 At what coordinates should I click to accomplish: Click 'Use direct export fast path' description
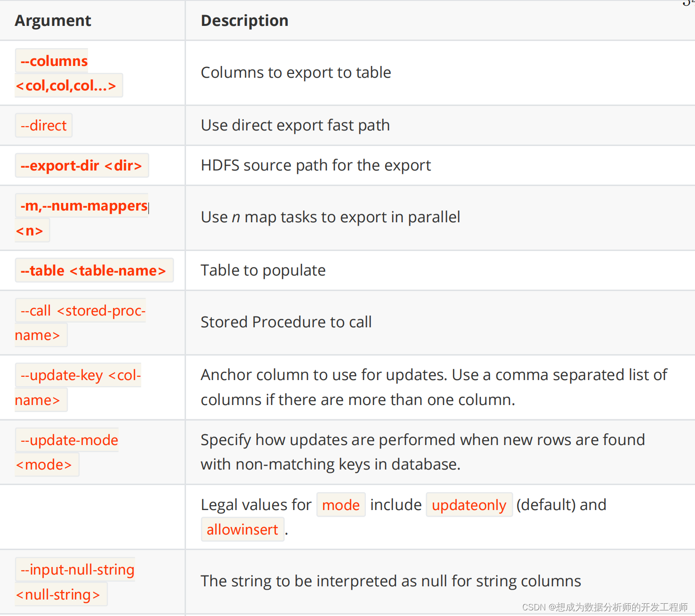[x=295, y=125]
